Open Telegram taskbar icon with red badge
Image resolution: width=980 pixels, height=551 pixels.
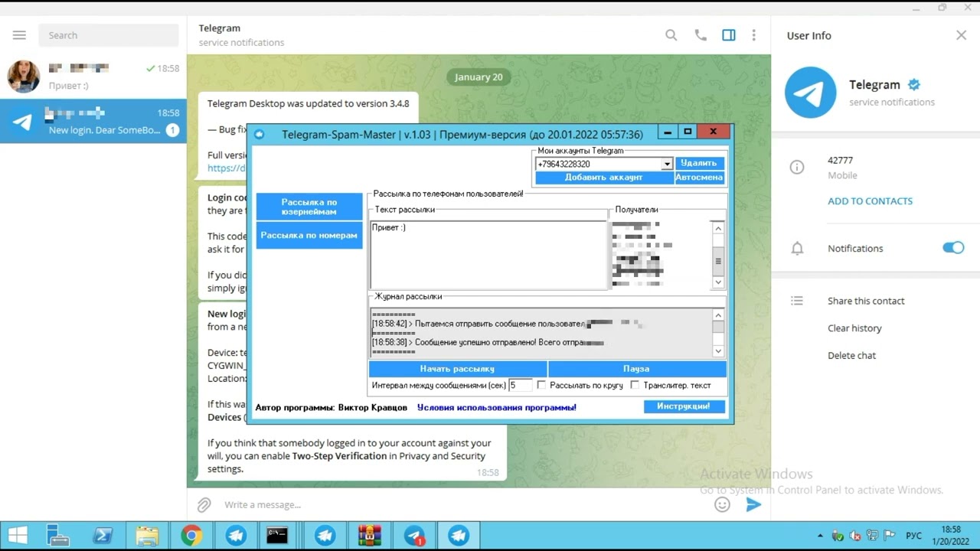click(x=414, y=536)
